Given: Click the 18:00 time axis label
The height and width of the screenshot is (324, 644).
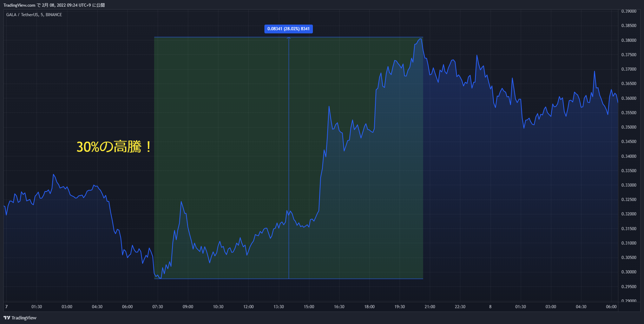Looking at the screenshot, I should tap(369, 307).
